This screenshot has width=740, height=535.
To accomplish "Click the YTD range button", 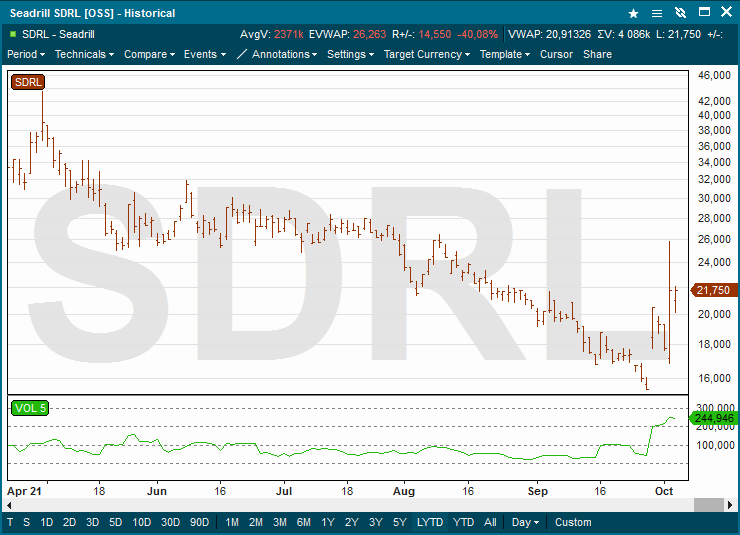I will pyautogui.click(x=463, y=522).
